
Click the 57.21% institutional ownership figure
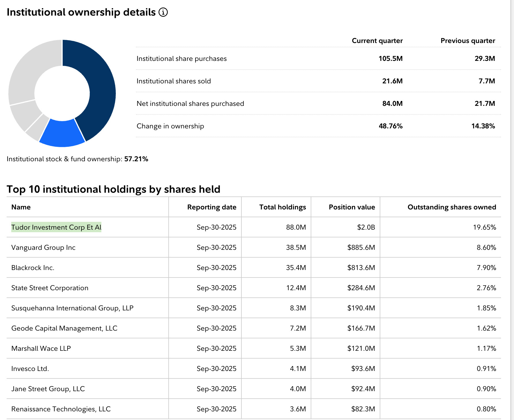click(x=136, y=159)
